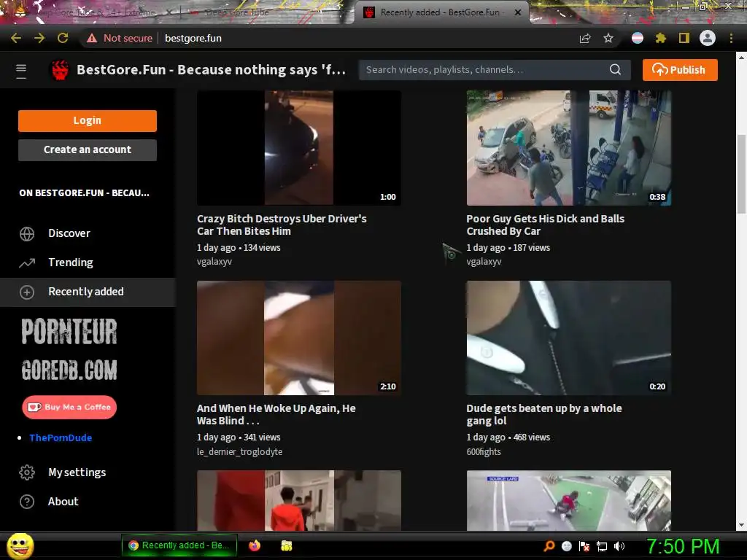Viewport: 747px width, 560px height.
Task: Click the orange Login button
Action: pyautogui.click(x=88, y=120)
